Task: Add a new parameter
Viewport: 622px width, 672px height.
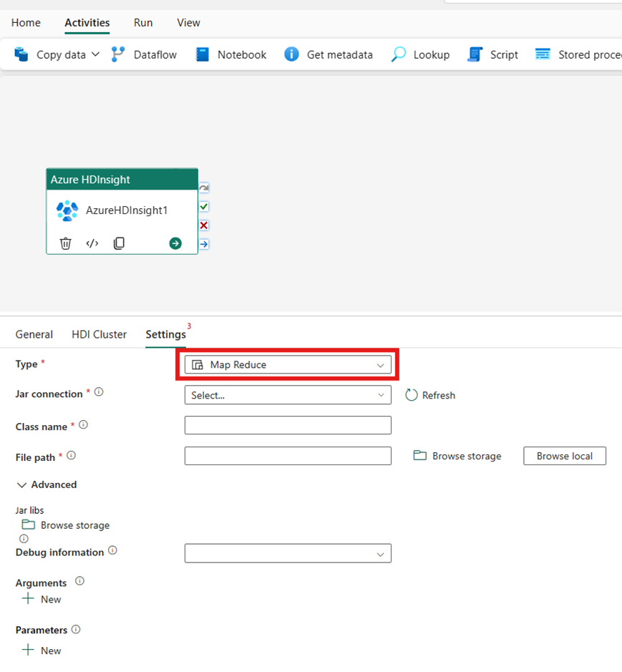Action: tap(42, 651)
